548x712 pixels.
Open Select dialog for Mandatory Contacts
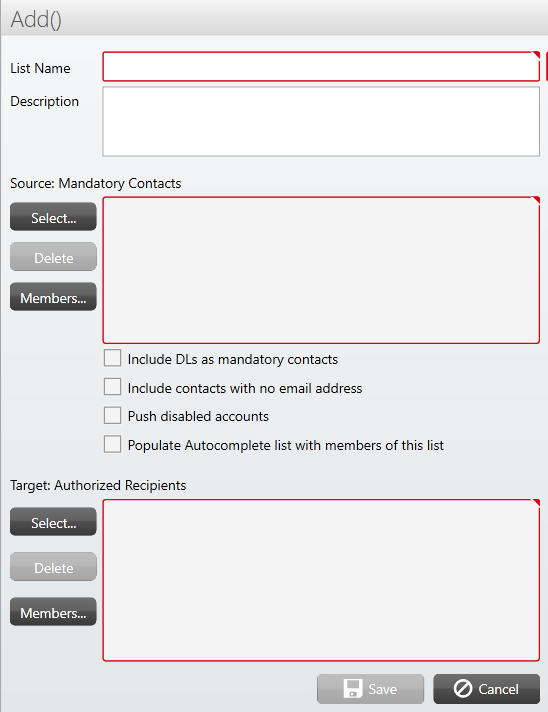(53, 217)
